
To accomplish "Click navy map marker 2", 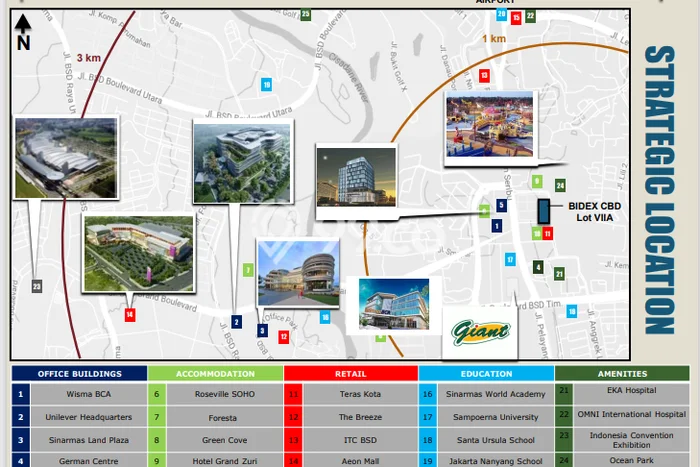I will click(x=237, y=322).
